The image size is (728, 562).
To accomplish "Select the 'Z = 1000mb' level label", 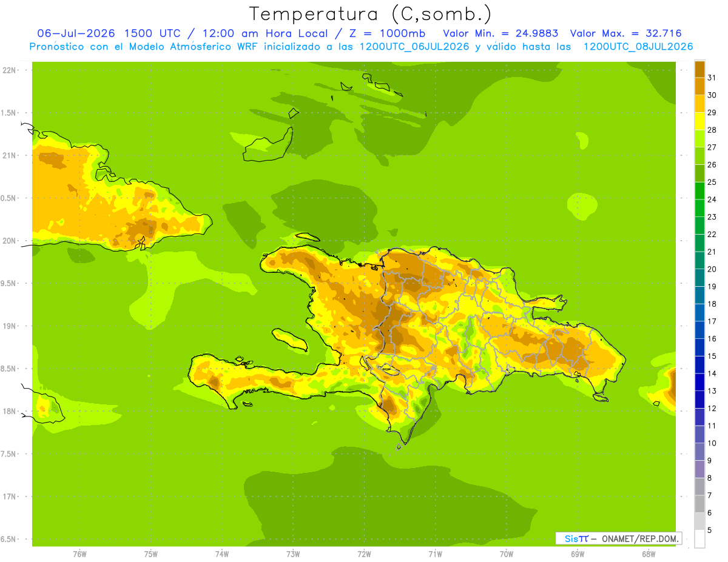I will pos(386,33).
